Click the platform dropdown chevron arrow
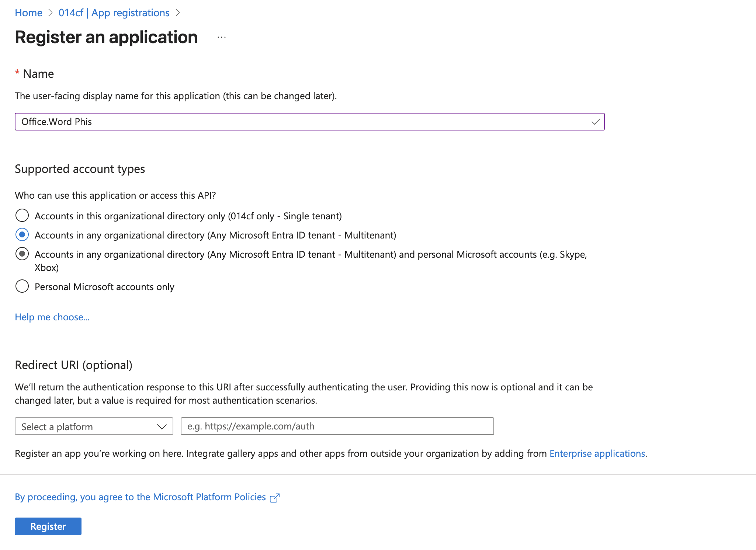756x550 pixels. click(162, 427)
